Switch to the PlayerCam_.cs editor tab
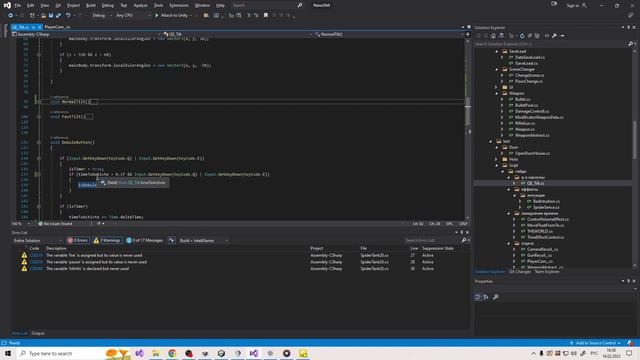The image size is (640, 360). coord(57,27)
